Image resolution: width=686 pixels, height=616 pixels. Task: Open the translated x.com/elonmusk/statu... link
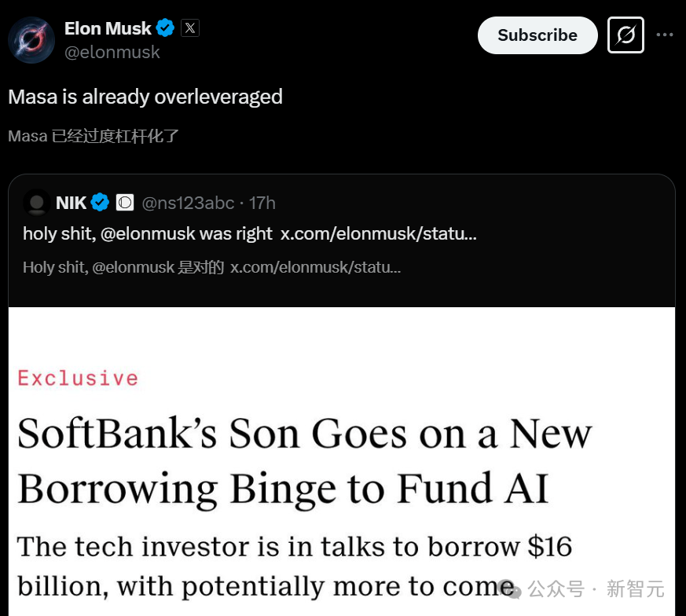tap(315, 267)
